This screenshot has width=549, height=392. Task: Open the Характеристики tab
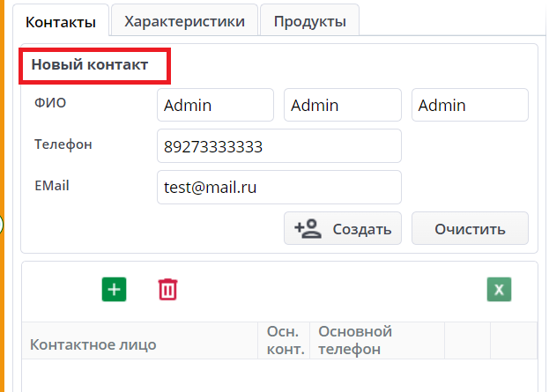[x=184, y=21]
